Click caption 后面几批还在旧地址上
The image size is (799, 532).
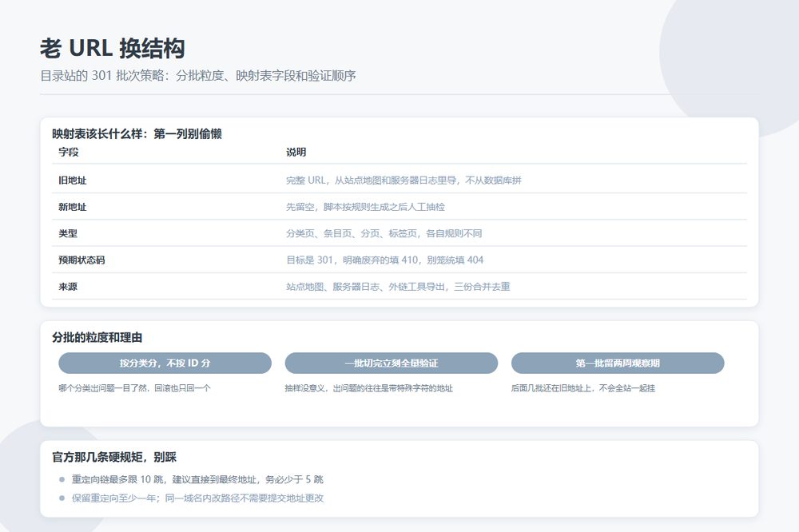point(583,388)
